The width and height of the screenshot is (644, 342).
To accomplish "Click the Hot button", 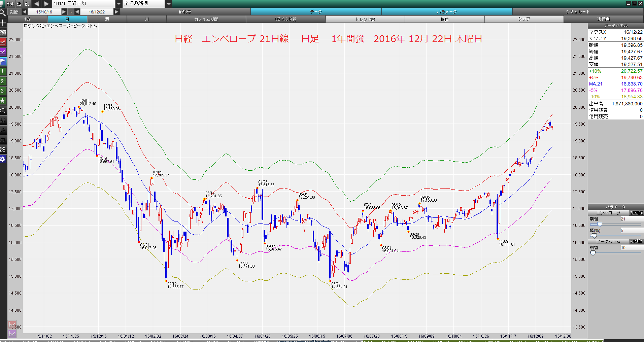I will point(10,4).
